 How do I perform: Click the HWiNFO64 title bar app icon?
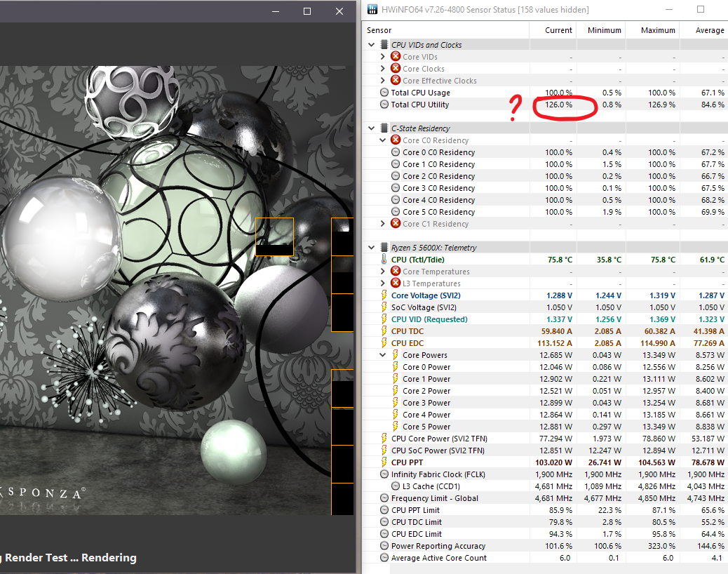(372, 9)
